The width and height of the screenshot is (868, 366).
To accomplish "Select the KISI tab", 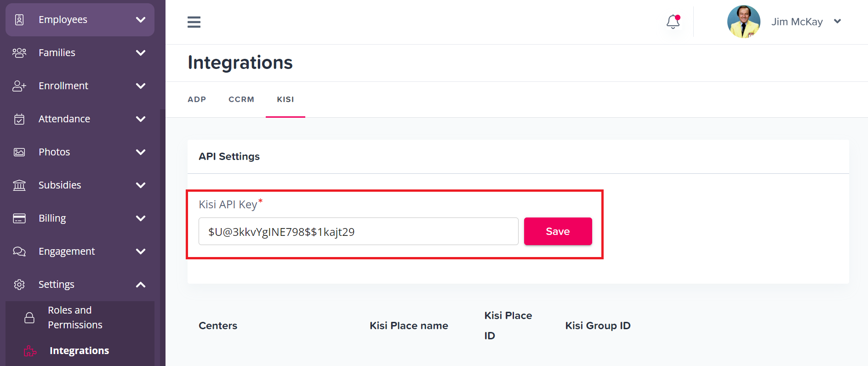I will tap(286, 99).
